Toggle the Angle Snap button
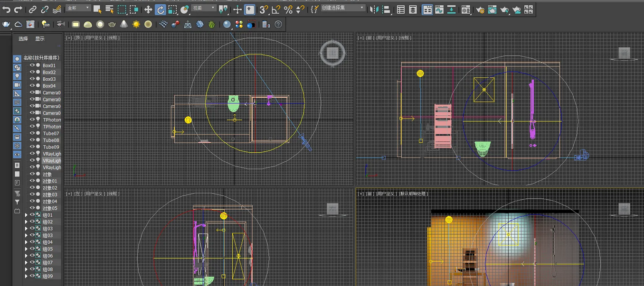The image size is (644, 286). click(x=276, y=9)
